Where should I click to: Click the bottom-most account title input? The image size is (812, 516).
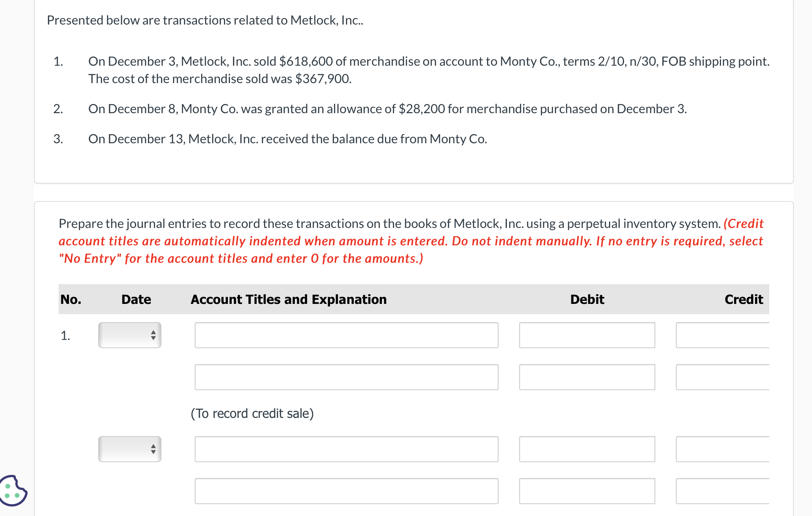pos(346,491)
